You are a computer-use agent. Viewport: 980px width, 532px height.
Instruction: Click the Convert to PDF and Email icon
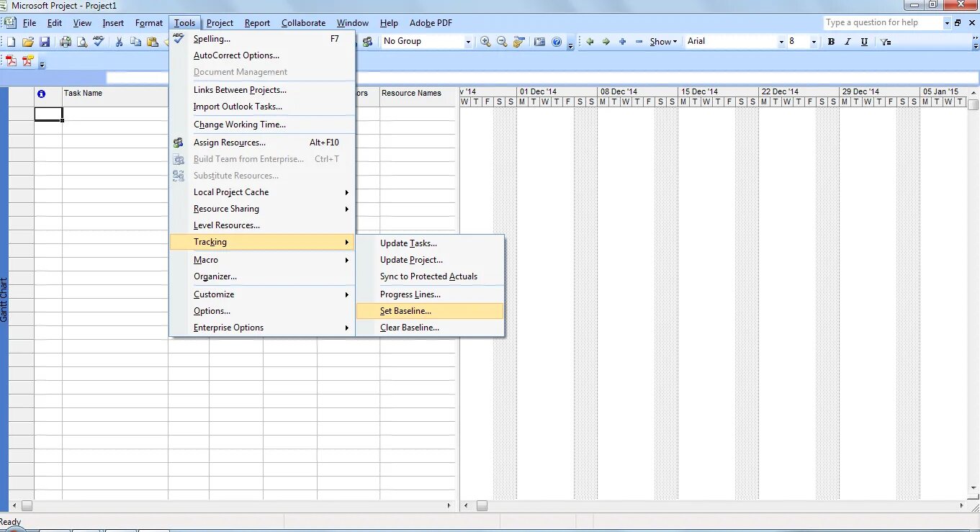pos(28,61)
